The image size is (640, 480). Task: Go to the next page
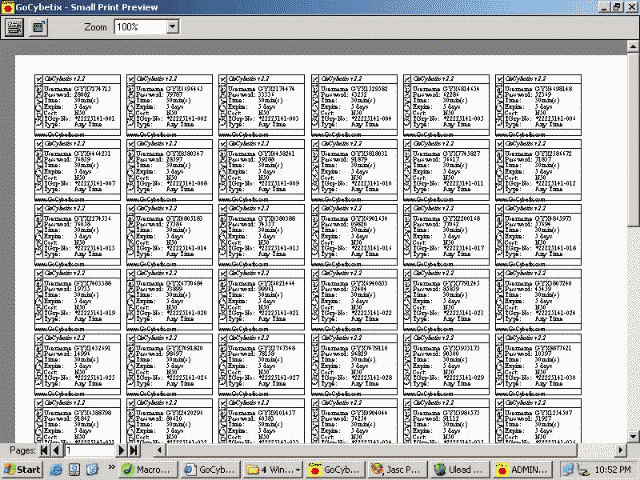tap(121, 451)
